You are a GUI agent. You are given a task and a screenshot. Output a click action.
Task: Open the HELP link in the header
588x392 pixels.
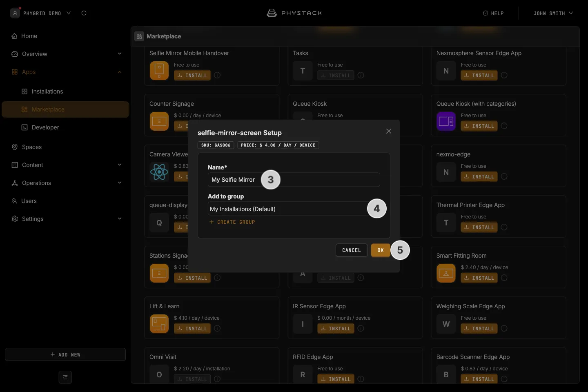pos(493,13)
